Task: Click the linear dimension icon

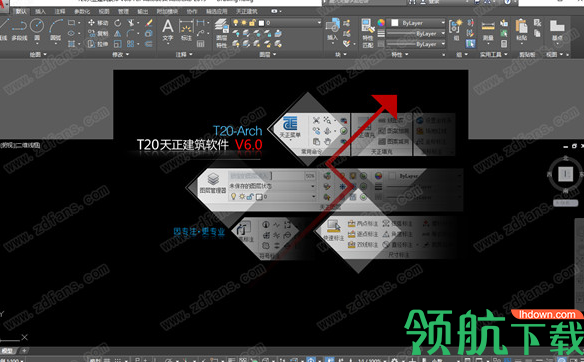Action: pos(200,23)
